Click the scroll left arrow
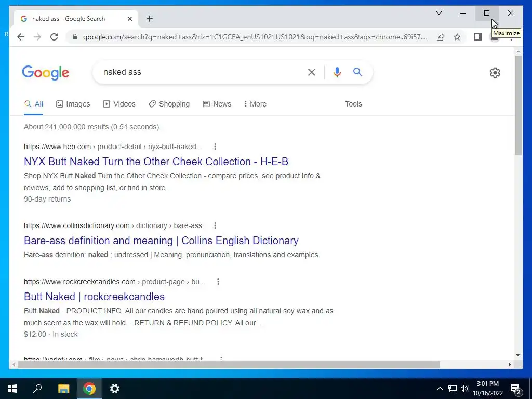Image resolution: width=532 pixels, height=399 pixels. coord(14,364)
